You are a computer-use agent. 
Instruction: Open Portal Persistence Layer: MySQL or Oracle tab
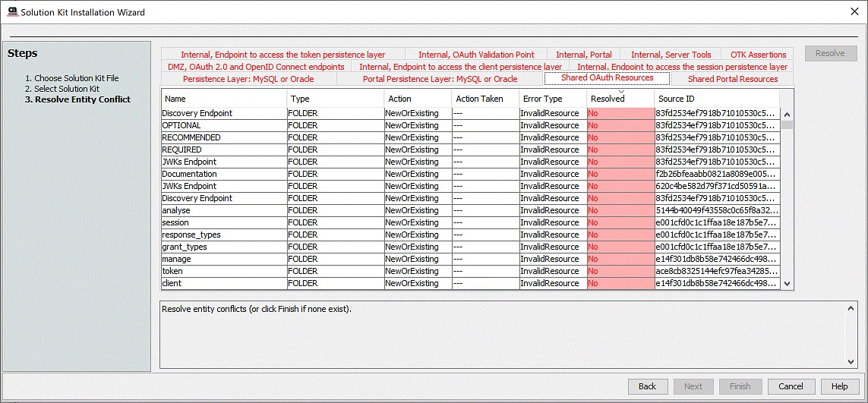pyautogui.click(x=440, y=79)
